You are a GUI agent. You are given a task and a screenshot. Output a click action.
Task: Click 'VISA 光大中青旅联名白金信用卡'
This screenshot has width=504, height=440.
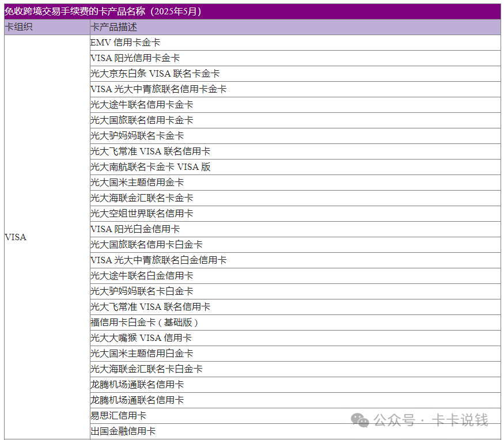pos(295,260)
